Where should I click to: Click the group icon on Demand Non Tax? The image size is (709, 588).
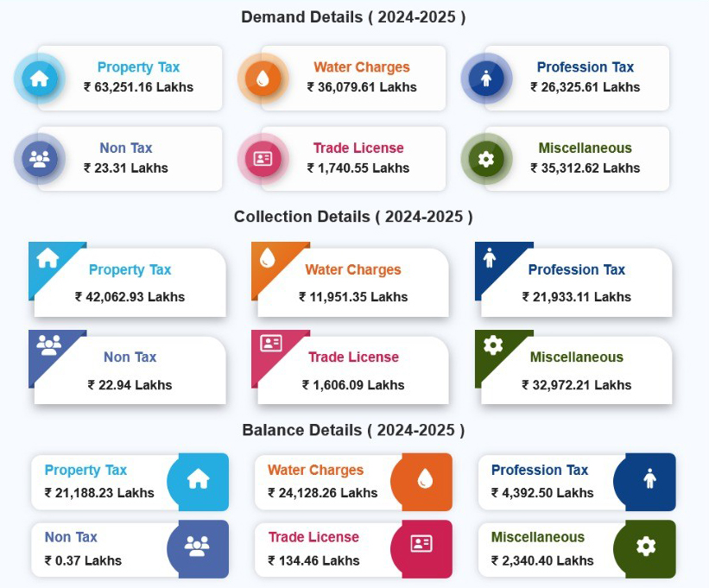coord(40,159)
